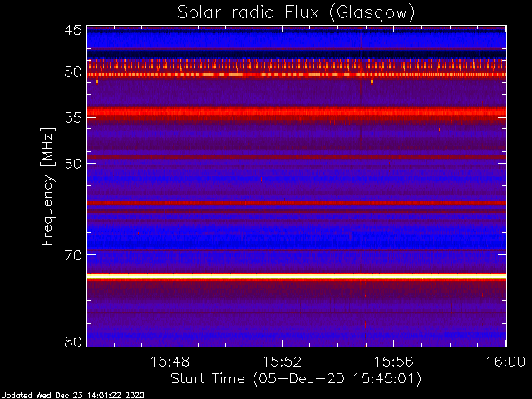The height and width of the screenshot is (399, 532).
Task: Click the thick red band at 55 MHz
Action: pos(297,111)
